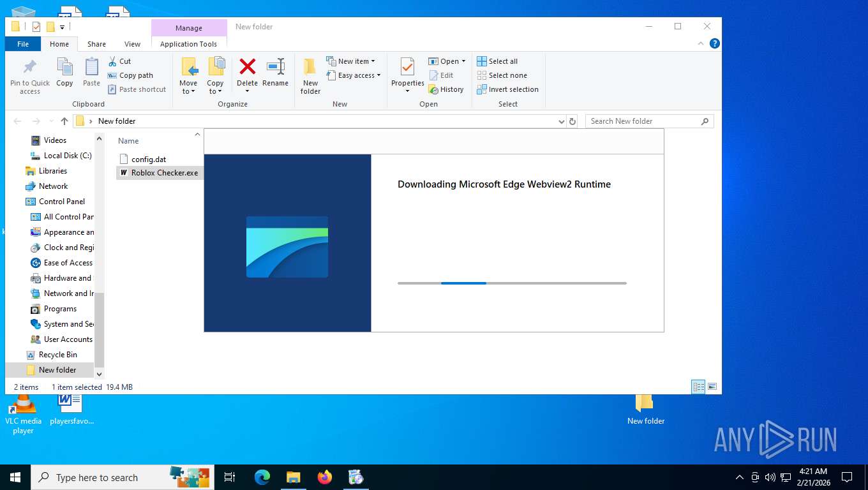
Task: Click the Manage contextual tab
Action: (189, 28)
